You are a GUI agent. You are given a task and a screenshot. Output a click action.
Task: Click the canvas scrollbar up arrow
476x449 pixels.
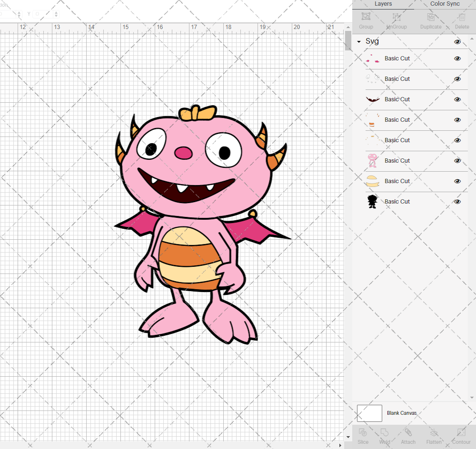[x=348, y=27]
